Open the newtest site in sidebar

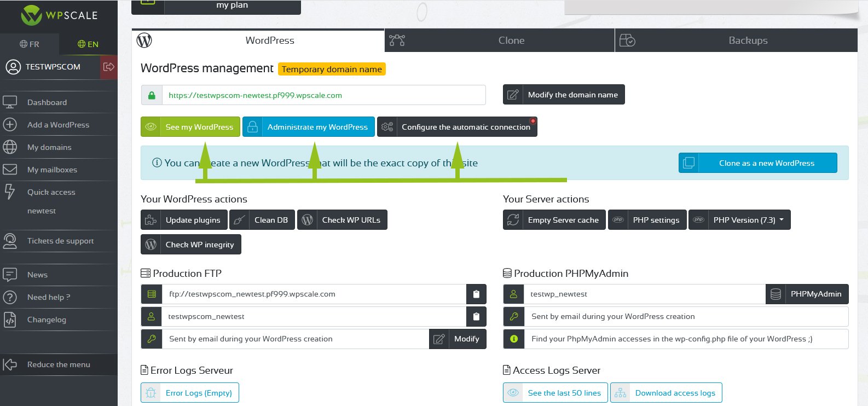click(x=42, y=211)
